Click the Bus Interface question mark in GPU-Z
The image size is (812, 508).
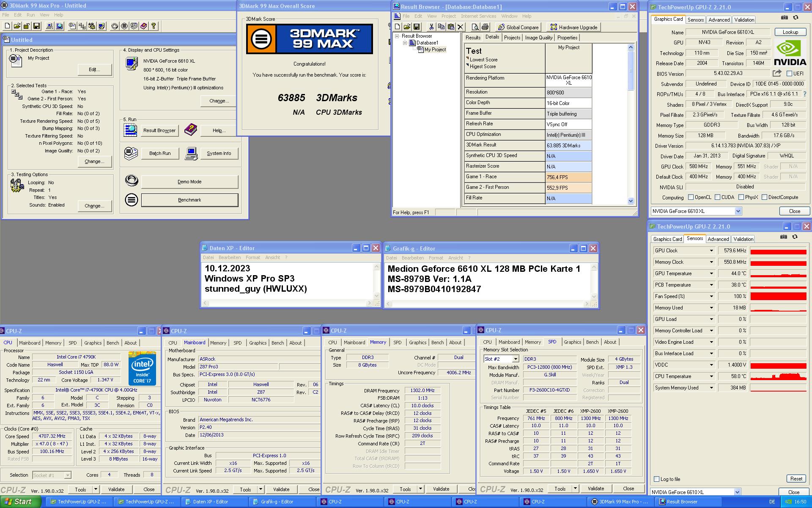pos(804,94)
